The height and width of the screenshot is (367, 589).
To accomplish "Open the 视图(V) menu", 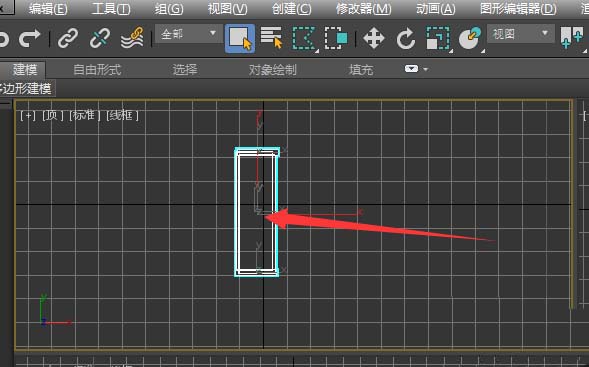I will point(228,8).
